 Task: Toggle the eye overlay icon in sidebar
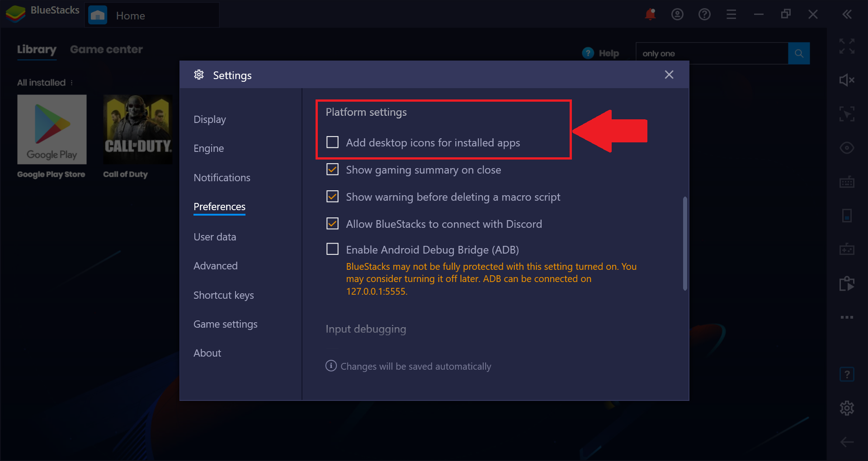pos(847,148)
